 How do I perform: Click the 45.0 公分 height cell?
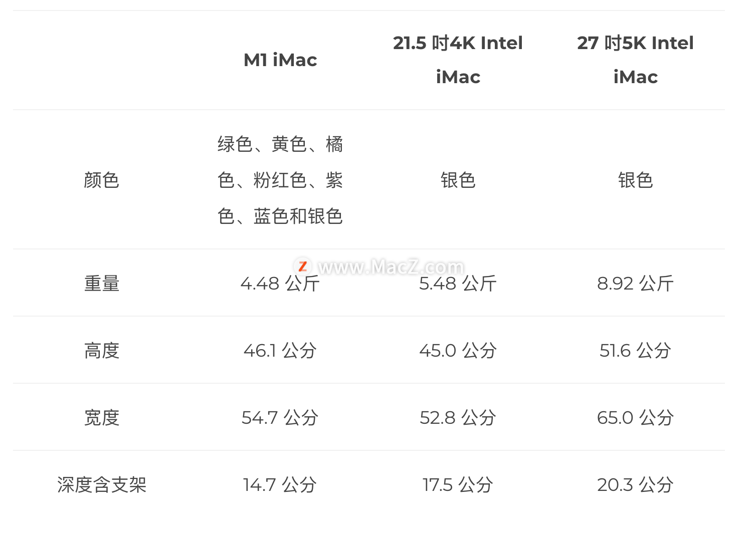[x=458, y=351]
